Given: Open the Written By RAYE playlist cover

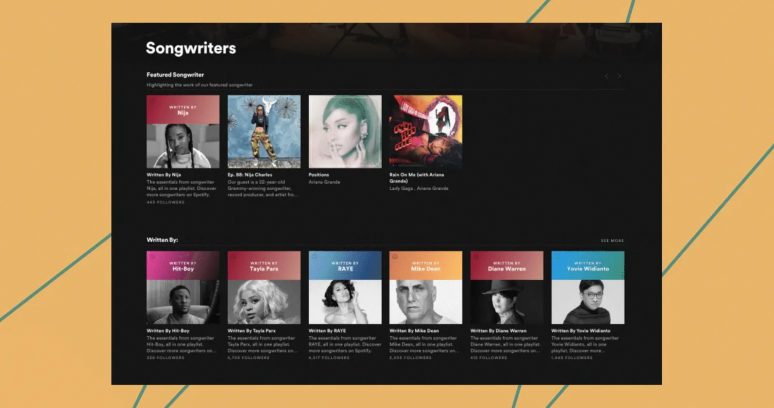Looking at the screenshot, I should 345,287.
